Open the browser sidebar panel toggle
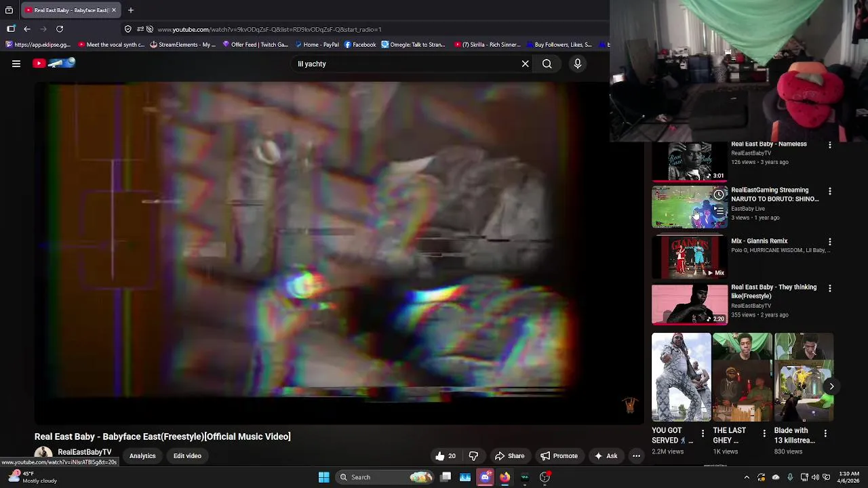 (11, 29)
